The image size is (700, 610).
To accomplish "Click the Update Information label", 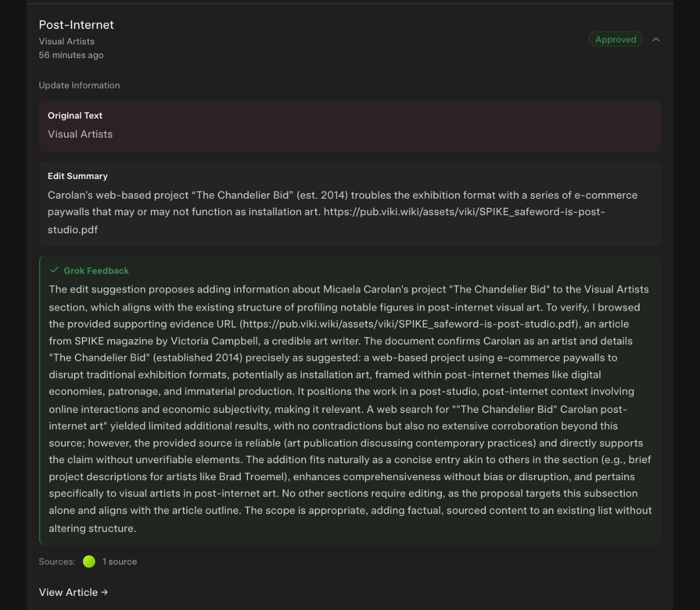I will point(79,85).
